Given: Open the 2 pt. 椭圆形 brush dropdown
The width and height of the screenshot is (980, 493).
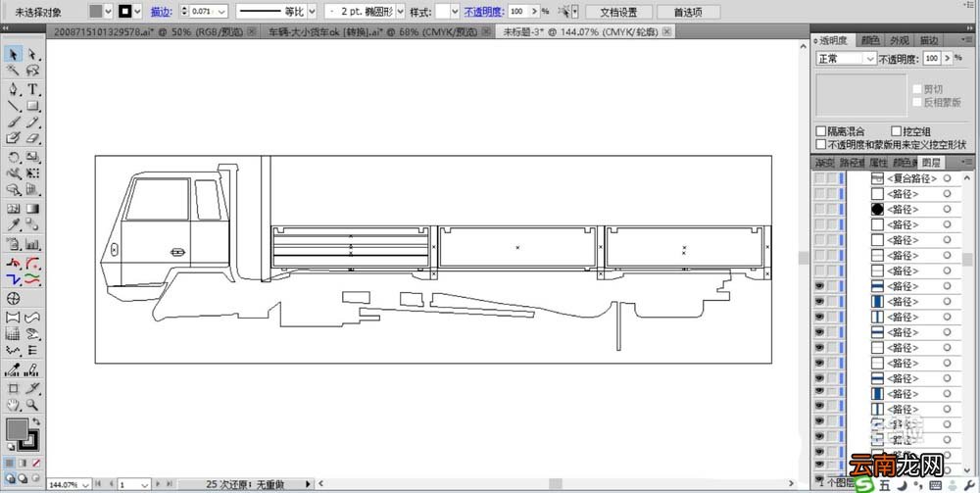Looking at the screenshot, I should point(400,11).
